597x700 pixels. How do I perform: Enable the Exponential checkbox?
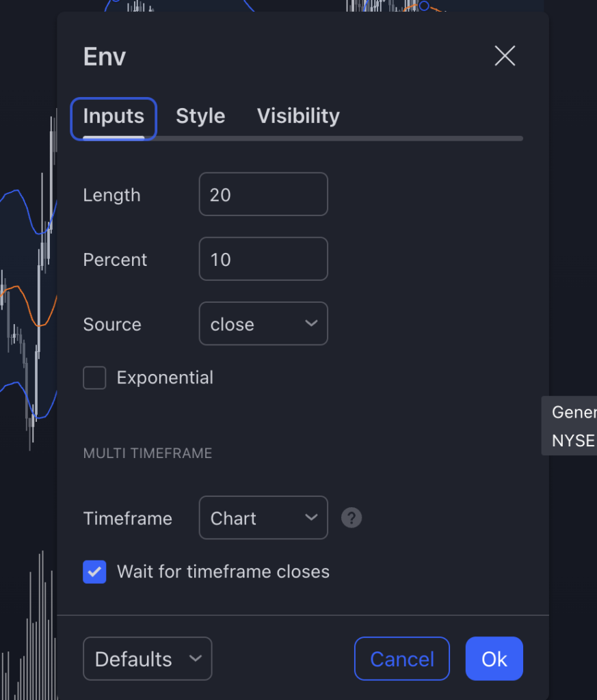[x=94, y=378]
